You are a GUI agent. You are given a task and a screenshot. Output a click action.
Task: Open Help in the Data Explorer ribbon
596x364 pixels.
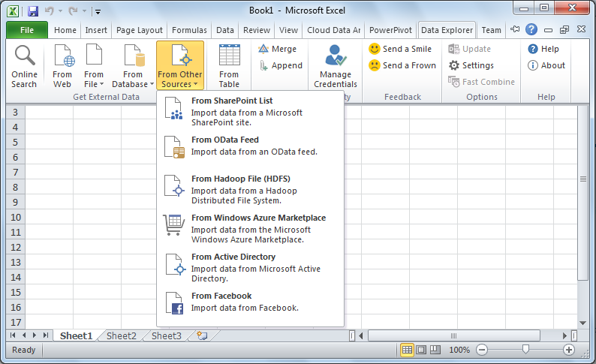tap(543, 49)
